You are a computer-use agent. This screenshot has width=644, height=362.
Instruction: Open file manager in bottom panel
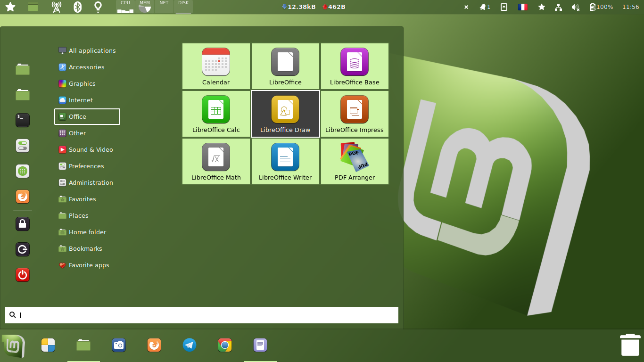pyautogui.click(x=83, y=346)
